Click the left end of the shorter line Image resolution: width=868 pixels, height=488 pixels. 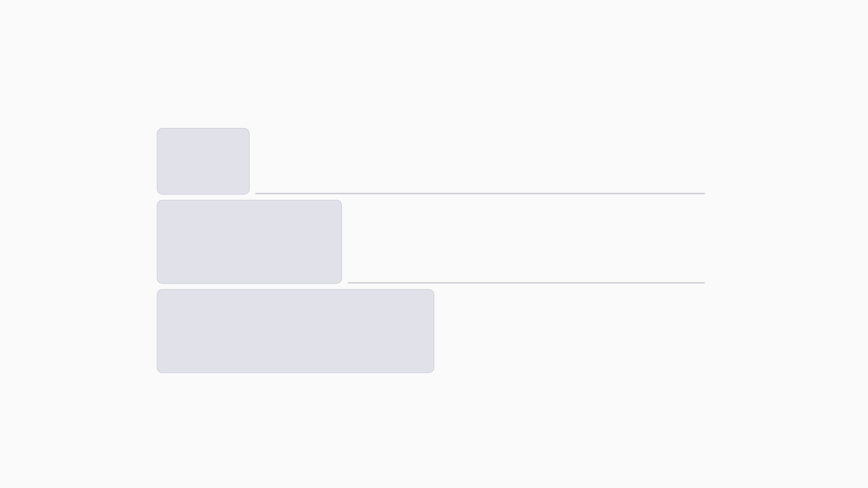coord(349,283)
